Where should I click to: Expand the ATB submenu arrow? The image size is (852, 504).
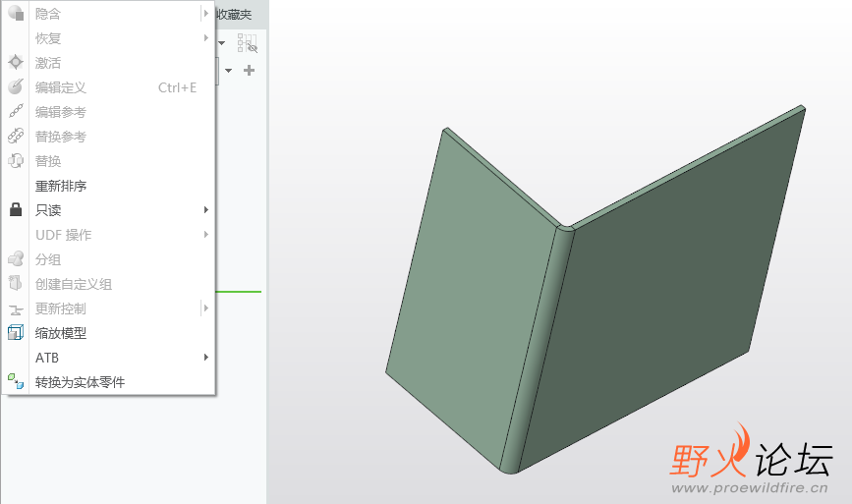click(x=206, y=357)
